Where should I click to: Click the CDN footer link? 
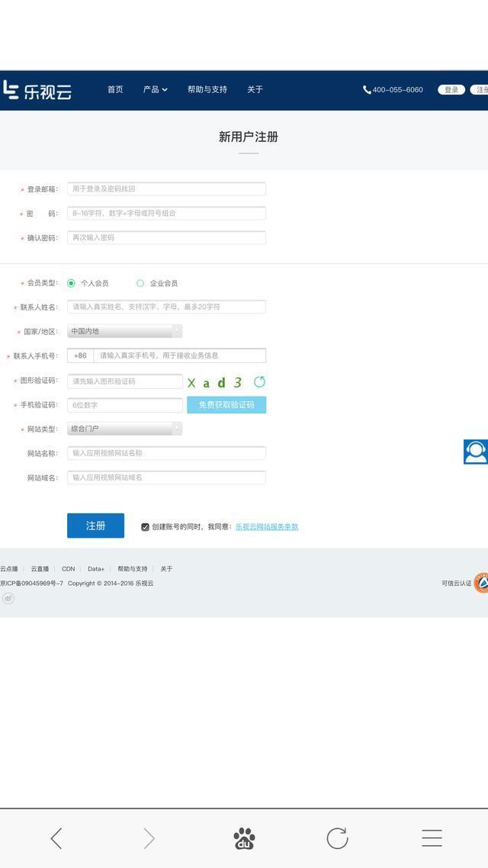click(x=68, y=568)
